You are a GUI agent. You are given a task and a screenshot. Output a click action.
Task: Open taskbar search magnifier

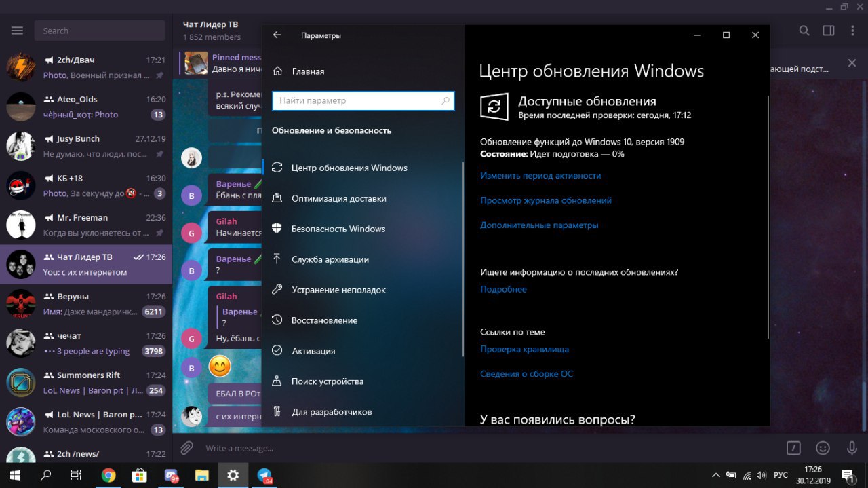(x=46, y=475)
